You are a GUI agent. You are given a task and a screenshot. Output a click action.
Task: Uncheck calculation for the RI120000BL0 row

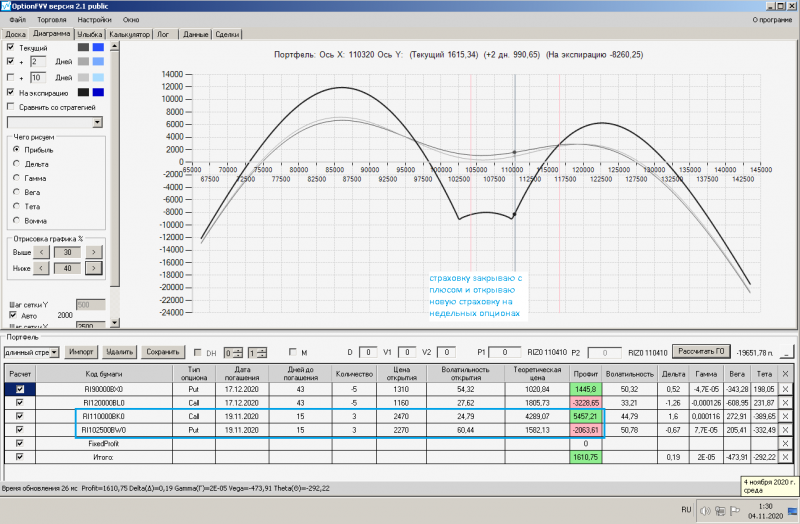pos(19,402)
